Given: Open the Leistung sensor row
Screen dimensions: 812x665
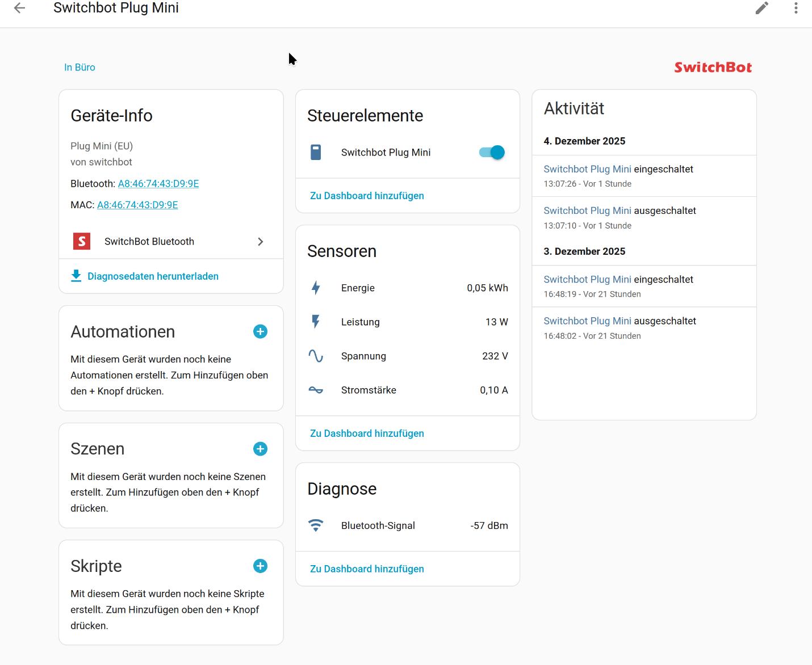Looking at the screenshot, I should tap(407, 322).
